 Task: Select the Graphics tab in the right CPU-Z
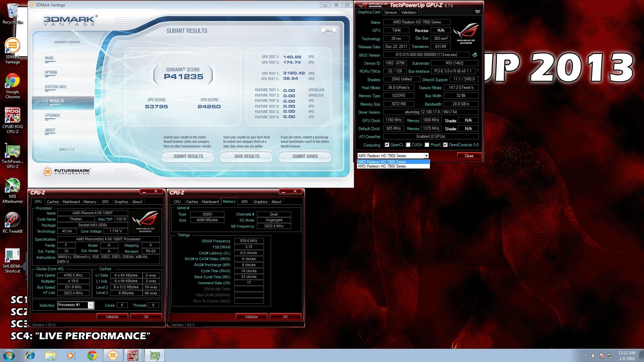point(260,202)
